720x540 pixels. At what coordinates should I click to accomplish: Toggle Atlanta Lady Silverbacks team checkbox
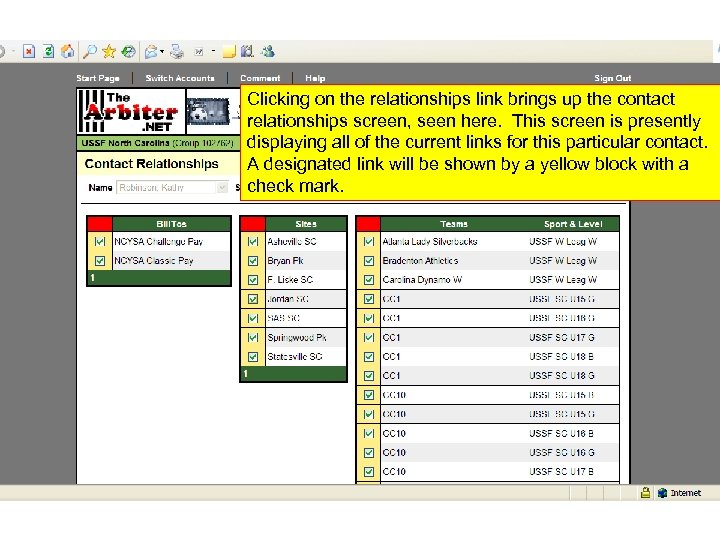(369, 242)
